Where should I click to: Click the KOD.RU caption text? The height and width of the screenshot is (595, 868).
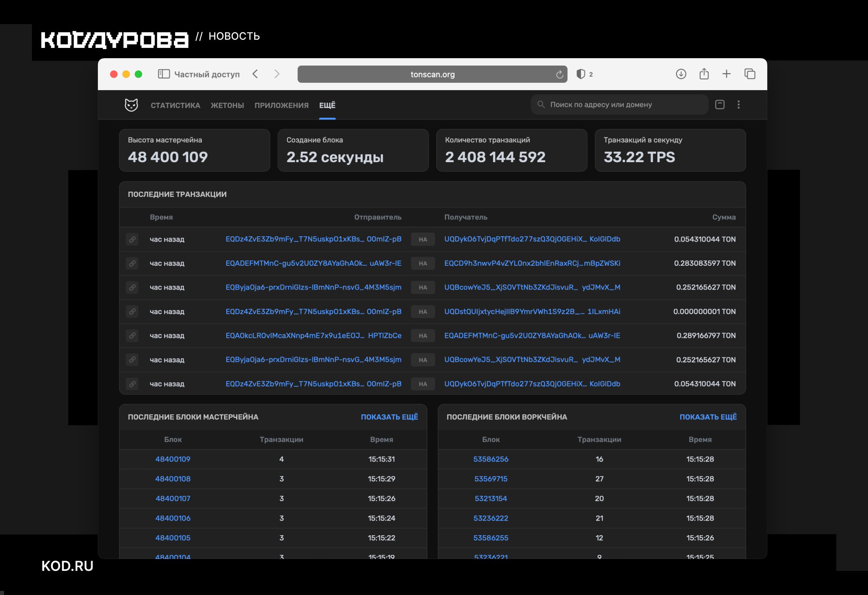pyautogui.click(x=68, y=566)
